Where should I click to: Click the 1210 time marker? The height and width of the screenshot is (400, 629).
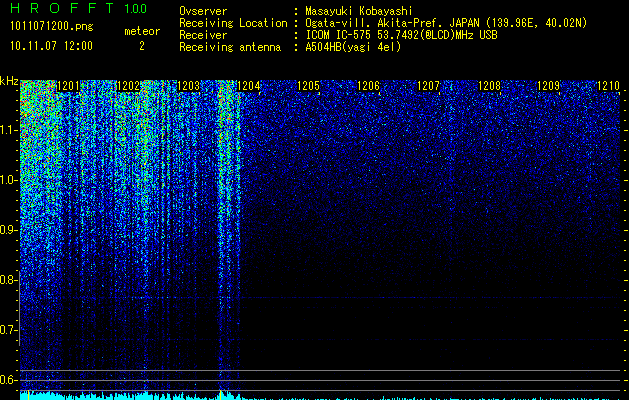click(x=609, y=86)
